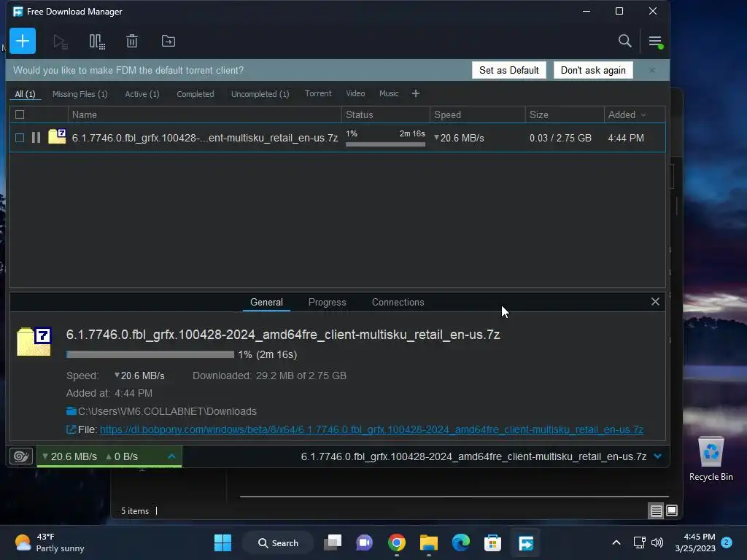Select the Completed filter tab
The width and height of the screenshot is (747, 560).
pyautogui.click(x=196, y=94)
